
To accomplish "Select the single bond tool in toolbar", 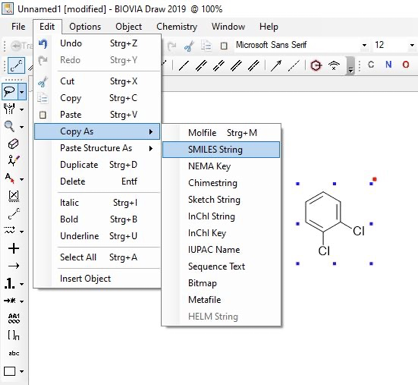I will tap(184, 65).
